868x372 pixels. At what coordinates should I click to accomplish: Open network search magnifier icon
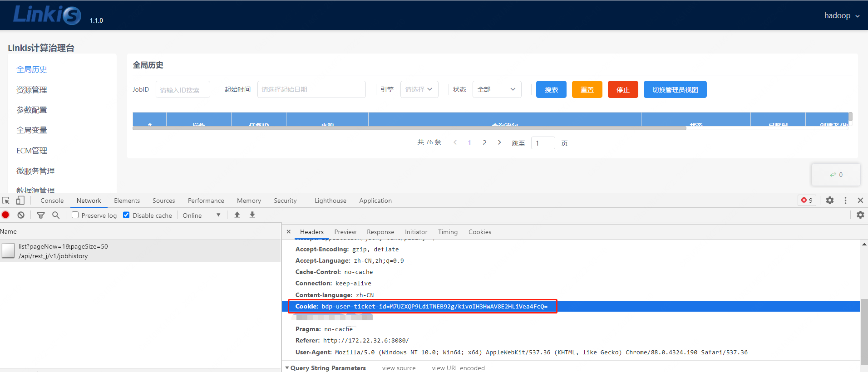point(56,215)
